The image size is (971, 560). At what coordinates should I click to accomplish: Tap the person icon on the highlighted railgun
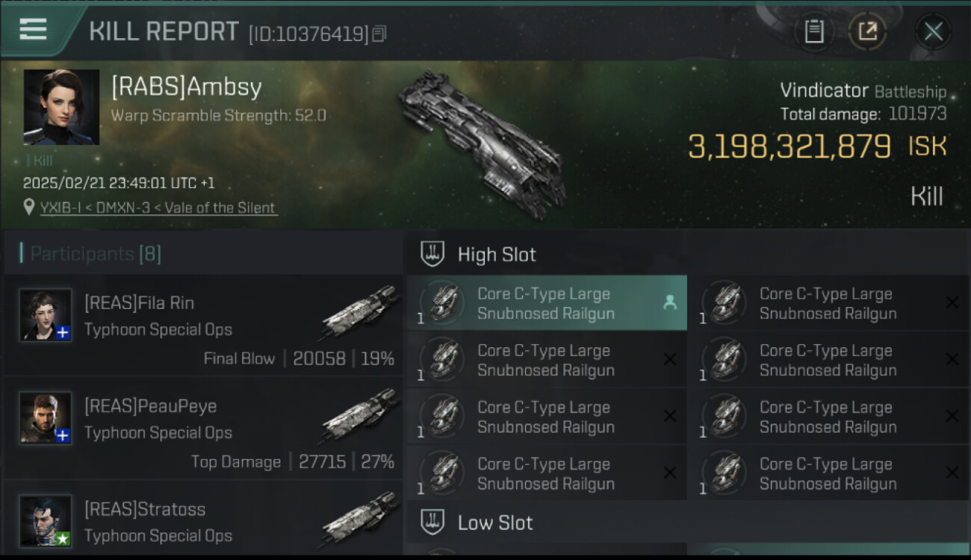670,302
